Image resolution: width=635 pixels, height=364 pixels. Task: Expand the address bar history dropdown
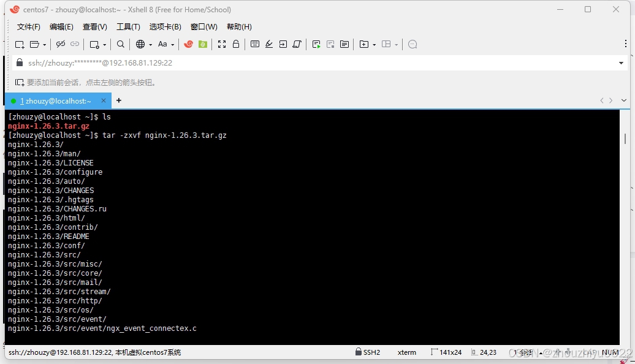(x=622, y=63)
